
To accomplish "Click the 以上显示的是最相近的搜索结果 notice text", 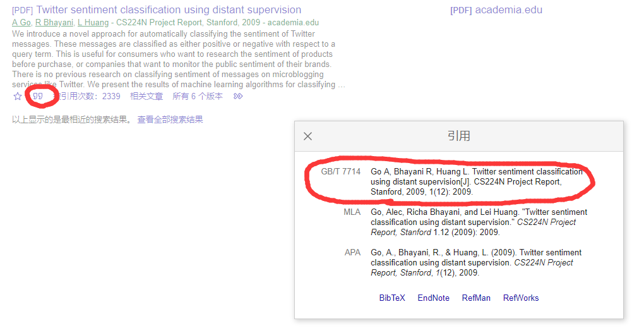I will pos(72,119).
